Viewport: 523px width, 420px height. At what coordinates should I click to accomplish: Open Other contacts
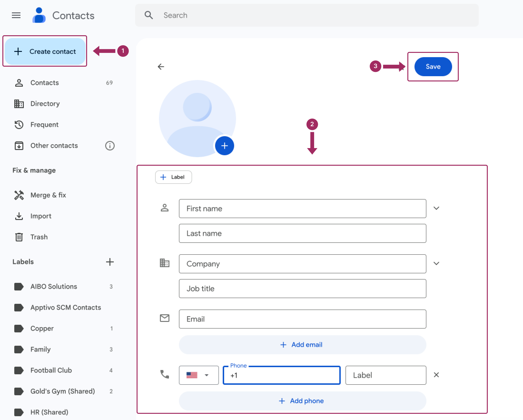(x=54, y=146)
